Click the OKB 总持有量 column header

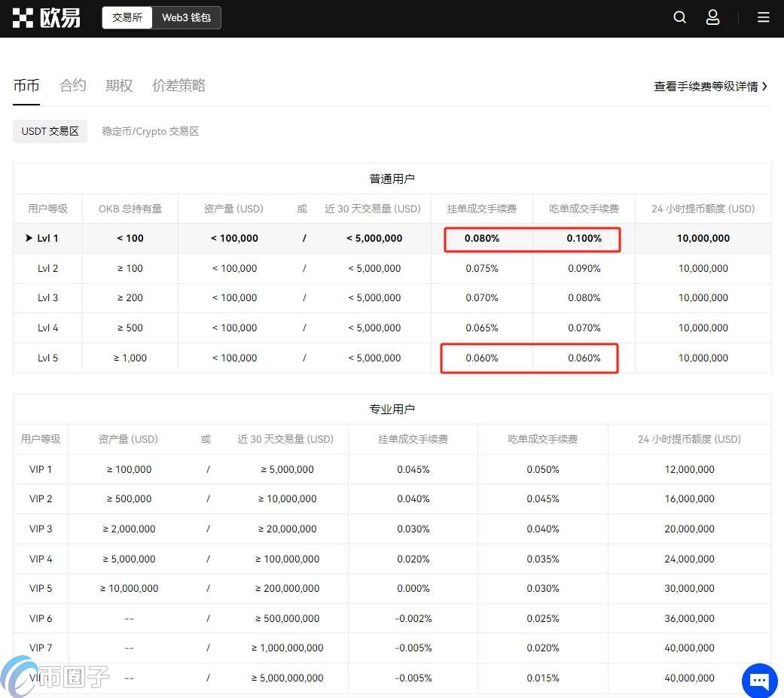pyautogui.click(x=130, y=209)
